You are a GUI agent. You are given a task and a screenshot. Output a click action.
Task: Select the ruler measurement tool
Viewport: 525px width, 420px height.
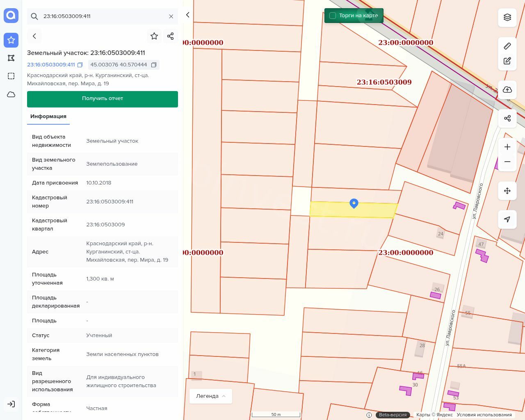[507, 46]
